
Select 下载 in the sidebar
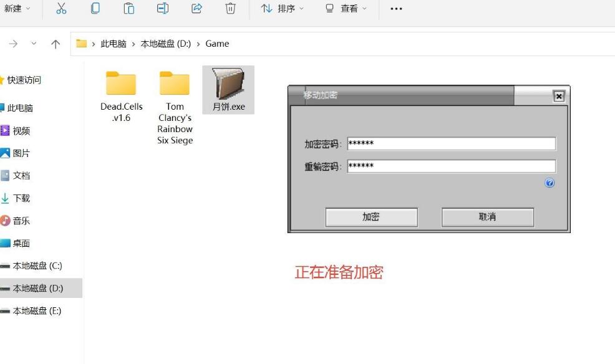[x=22, y=198]
